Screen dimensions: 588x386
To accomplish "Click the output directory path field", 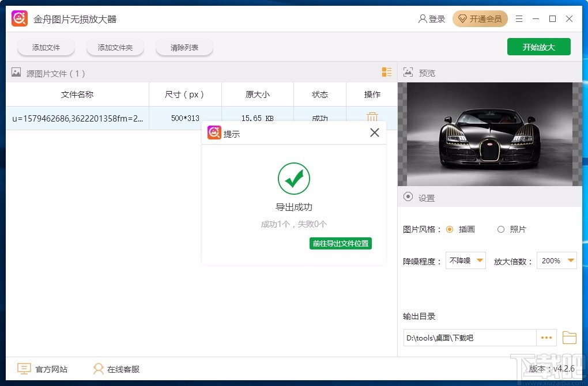I will (467, 338).
